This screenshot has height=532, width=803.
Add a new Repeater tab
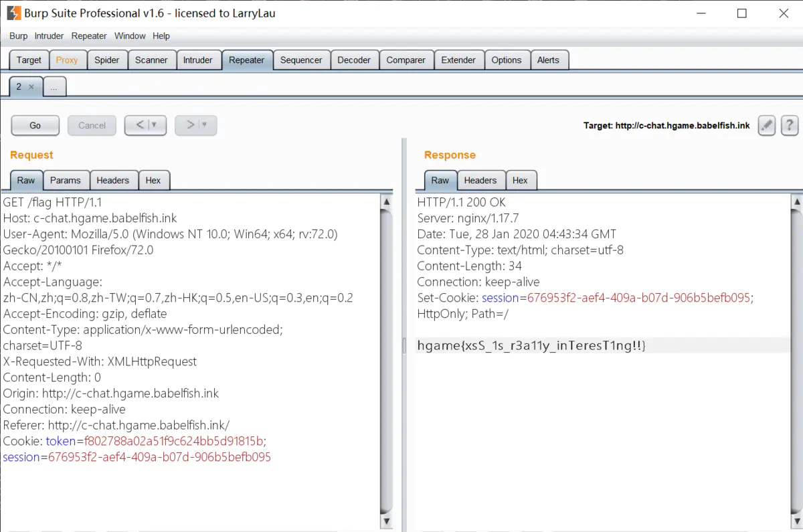[54, 87]
